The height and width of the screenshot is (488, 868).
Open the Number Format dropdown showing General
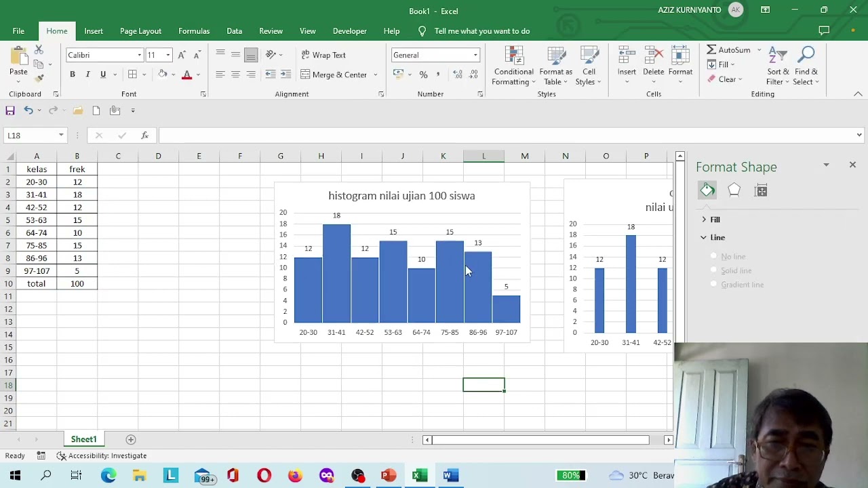435,55
